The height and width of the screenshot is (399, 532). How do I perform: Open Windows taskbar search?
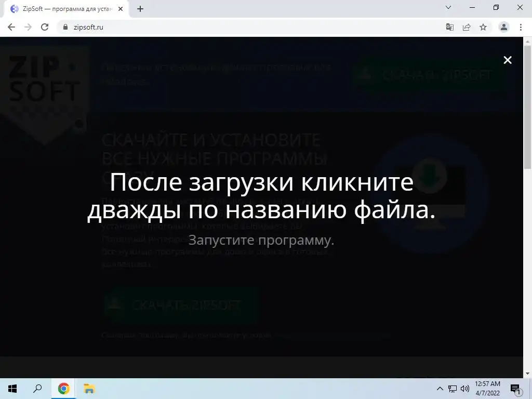(x=37, y=389)
